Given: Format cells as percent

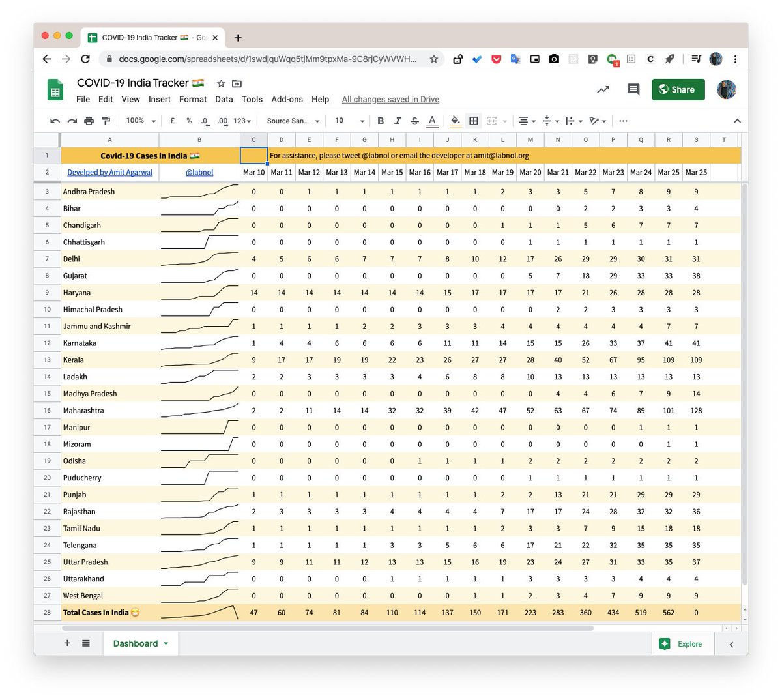Looking at the screenshot, I should 189,121.
